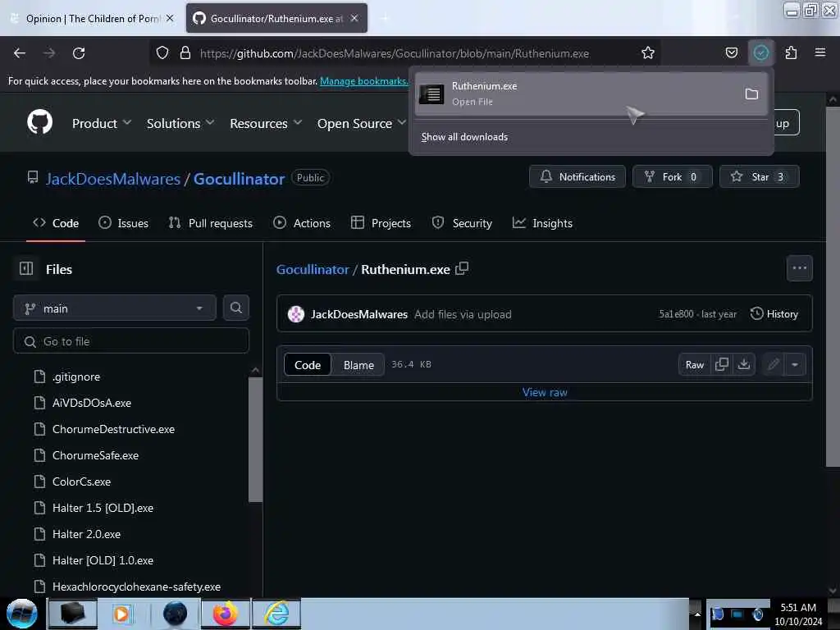Open Firefox from the taskbar
Viewport: 840px width, 630px height.
click(x=225, y=614)
